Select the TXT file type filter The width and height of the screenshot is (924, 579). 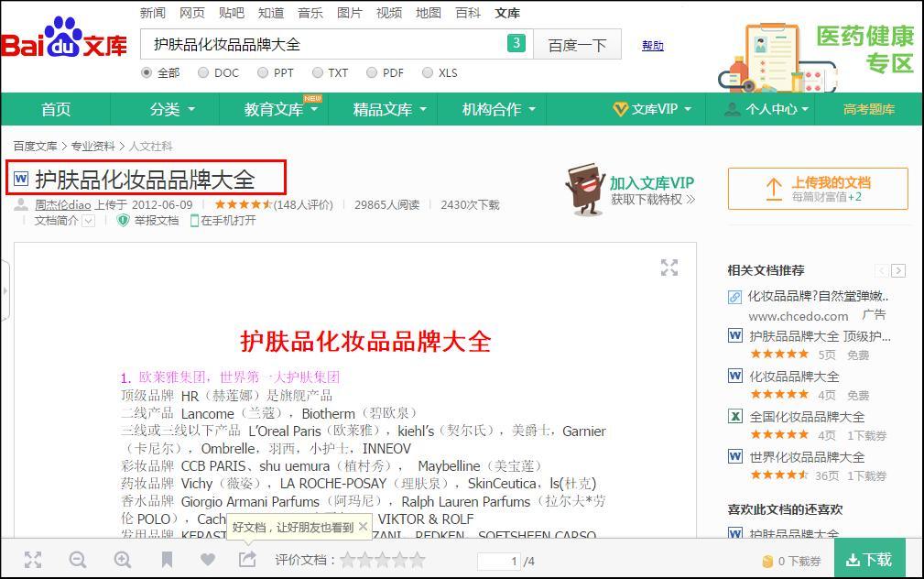[318, 72]
